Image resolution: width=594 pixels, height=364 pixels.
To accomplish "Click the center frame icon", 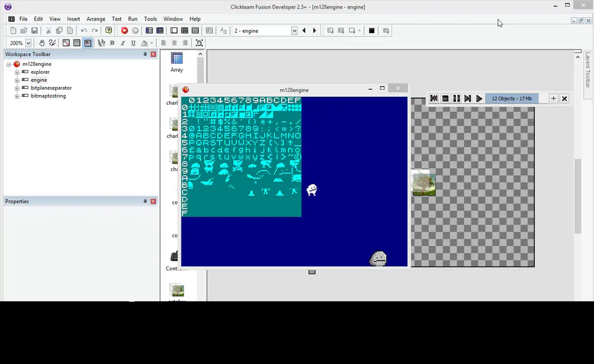I will [199, 43].
